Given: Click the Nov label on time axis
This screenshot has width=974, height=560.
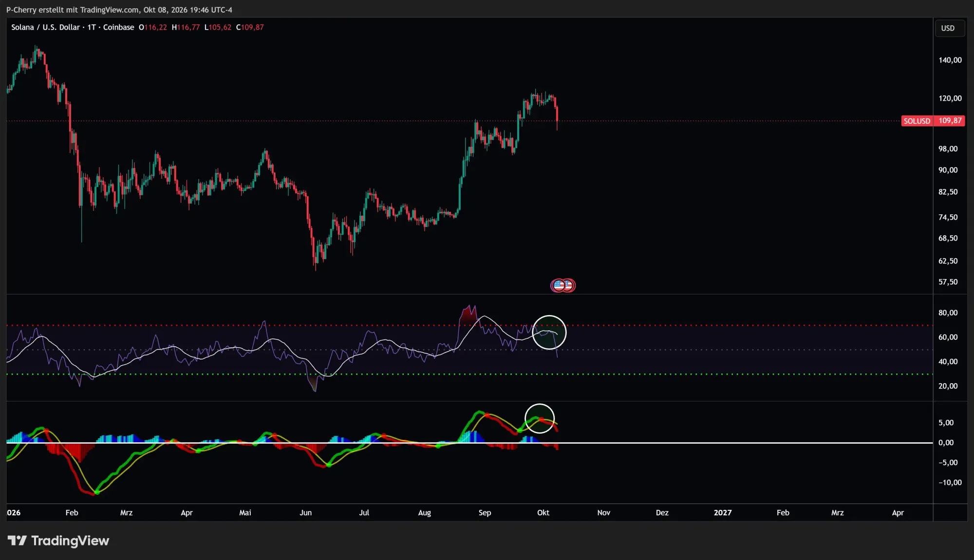Looking at the screenshot, I should pos(603,513).
